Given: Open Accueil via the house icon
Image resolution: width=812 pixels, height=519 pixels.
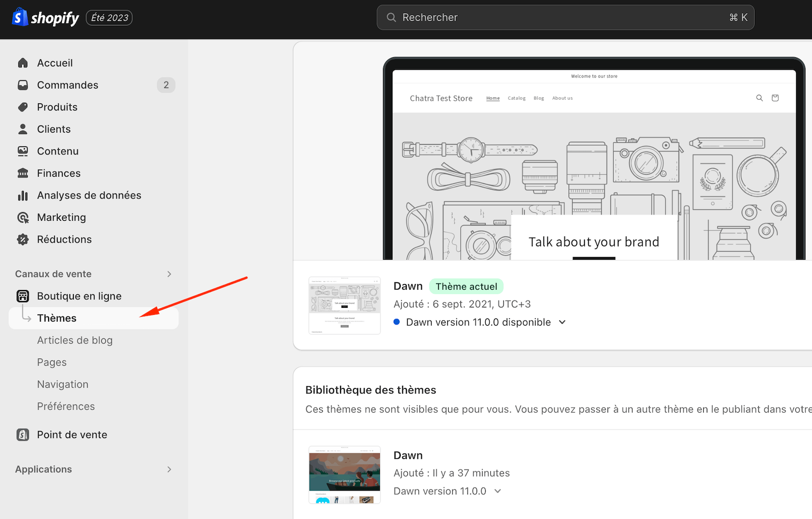Looking at the screenshot, I should (x=23, y=63).
